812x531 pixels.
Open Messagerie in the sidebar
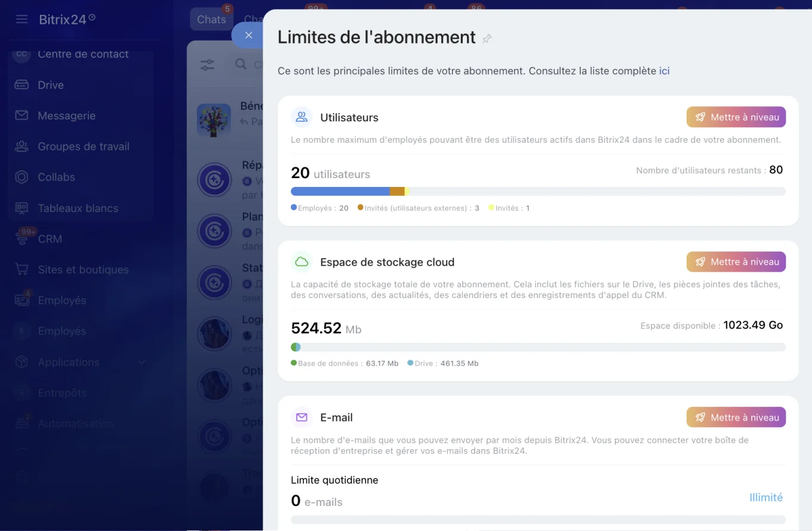[x=66, y=116]
